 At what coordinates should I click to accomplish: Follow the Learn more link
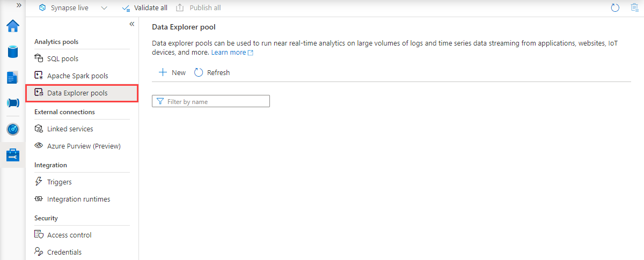[x=229, y=53]
